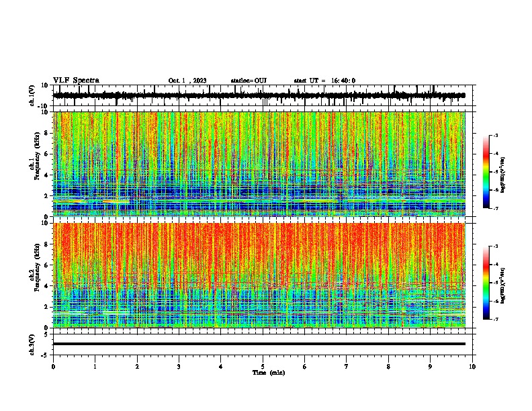The height and width of the screenshot is (411, 532).
Task: Click time axis tick label "5"
Action: pyautogui.click(x=263, y=367)
